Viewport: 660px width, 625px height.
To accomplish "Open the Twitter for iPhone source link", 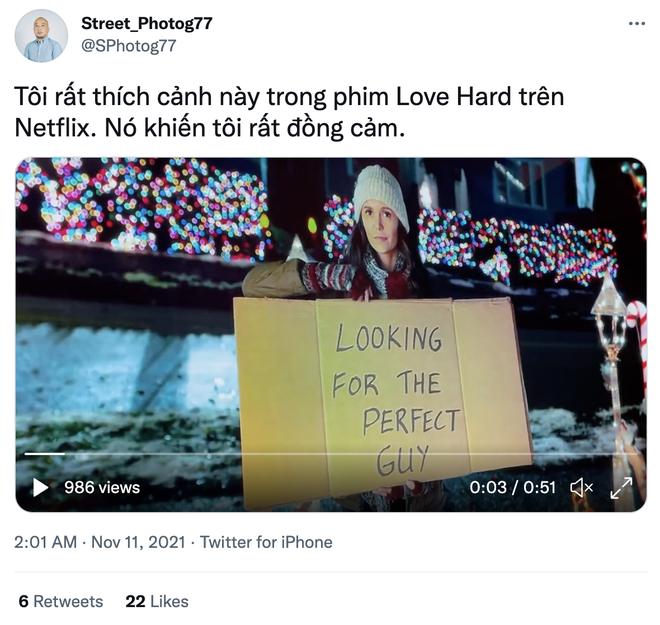I will point(266,542).
